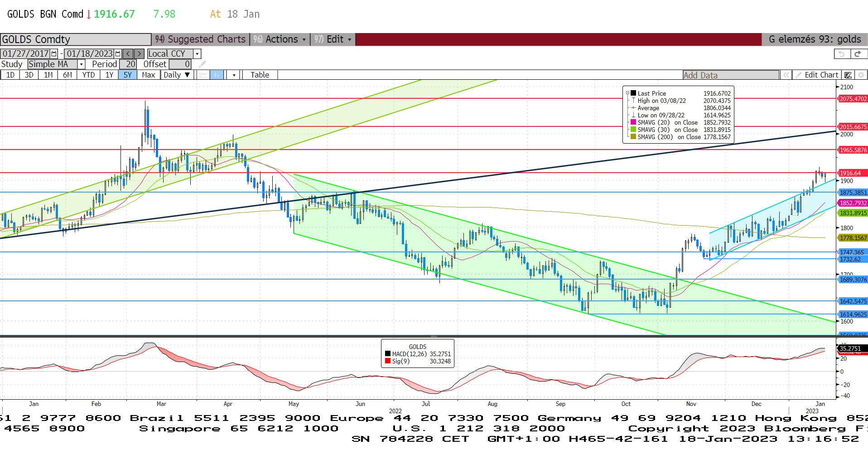Step the date range backward with left arrow

click(x=128, y=53)
